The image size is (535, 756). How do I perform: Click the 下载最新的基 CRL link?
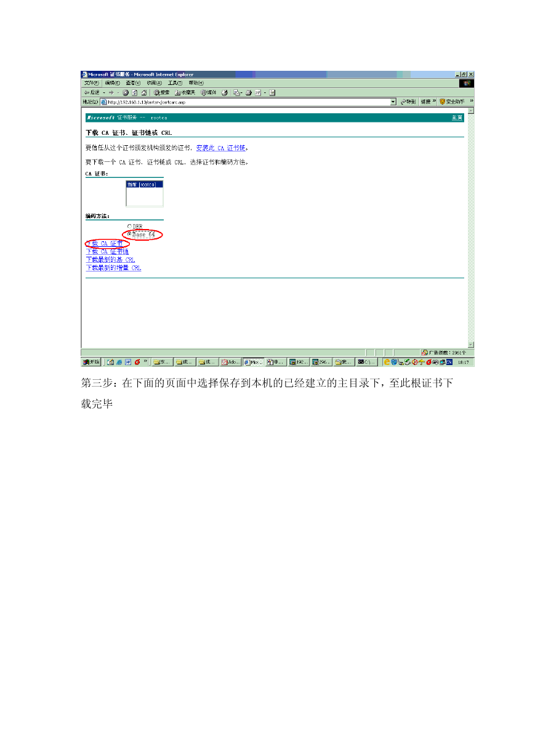tap(110, 260)
